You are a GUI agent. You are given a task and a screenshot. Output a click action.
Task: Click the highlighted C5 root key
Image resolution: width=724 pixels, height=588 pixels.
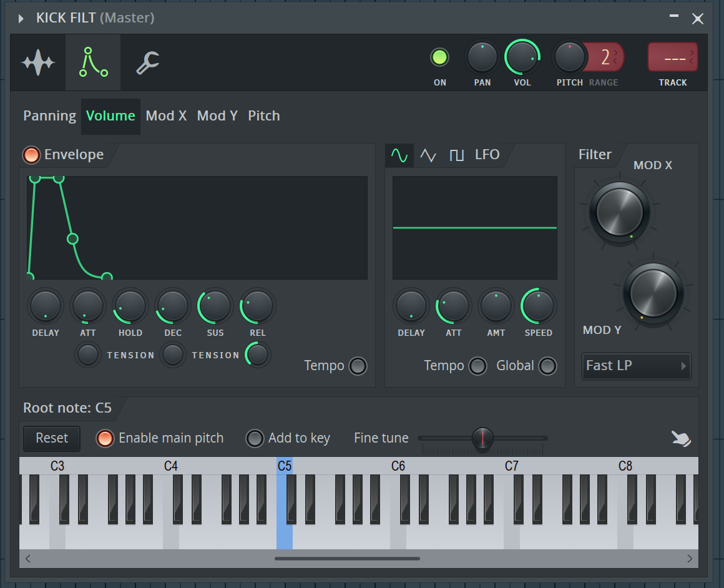point(285,536)
